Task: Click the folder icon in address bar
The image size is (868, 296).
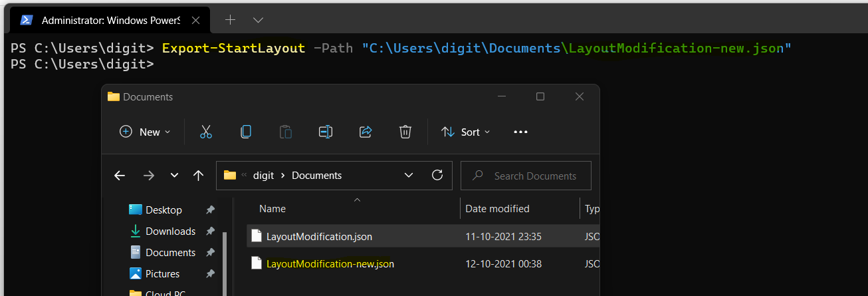Action: [230, 176]
